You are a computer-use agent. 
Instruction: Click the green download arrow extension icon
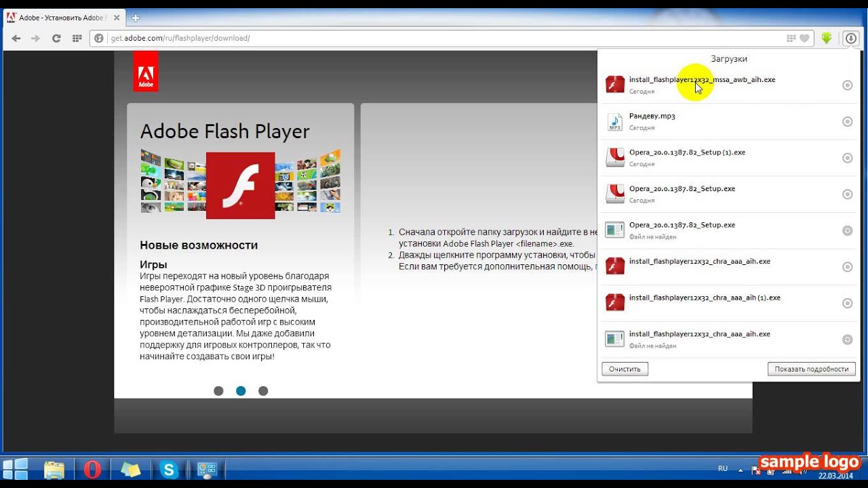(826, 39)
